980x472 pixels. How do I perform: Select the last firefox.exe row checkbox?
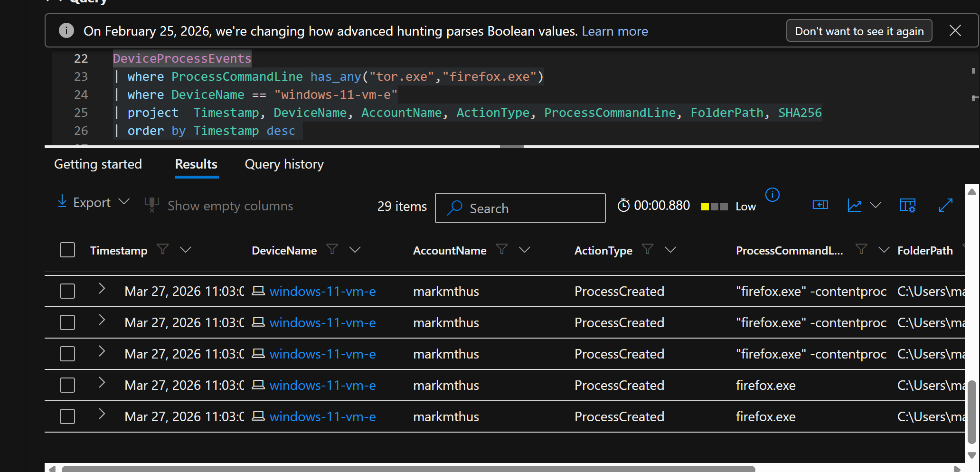67,416
